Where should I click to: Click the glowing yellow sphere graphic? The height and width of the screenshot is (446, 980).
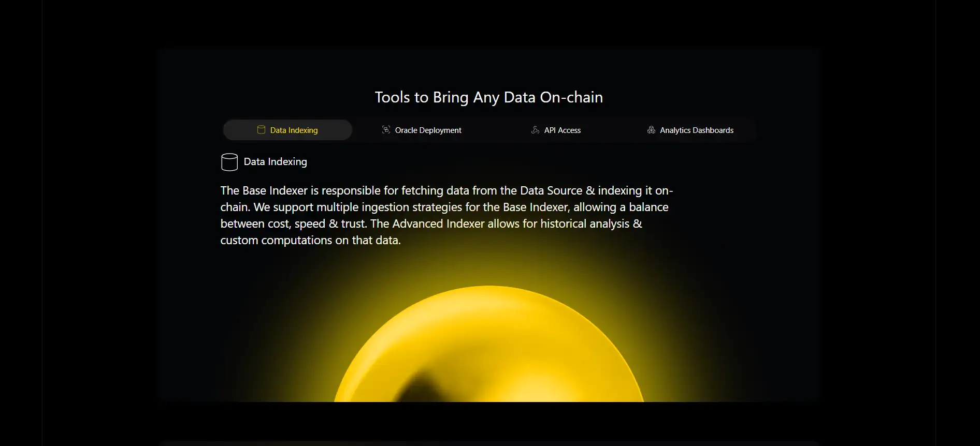[x=488, y=347]
